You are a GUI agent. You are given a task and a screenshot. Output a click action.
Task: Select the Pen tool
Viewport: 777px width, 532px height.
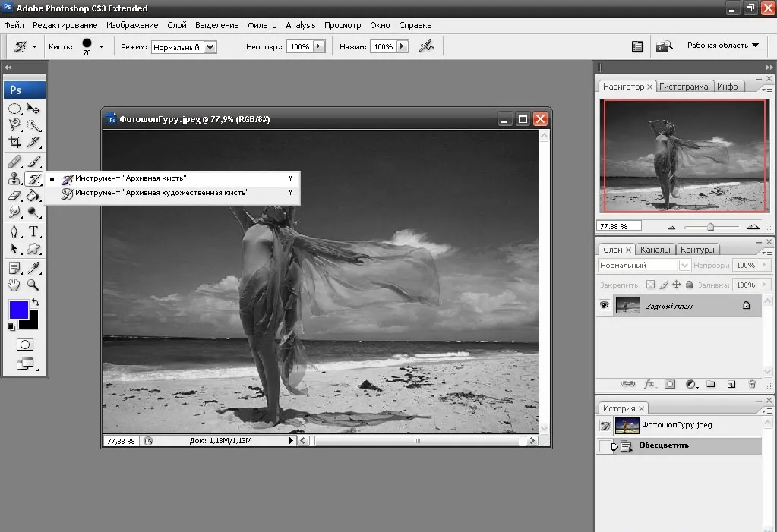[14, 231]
